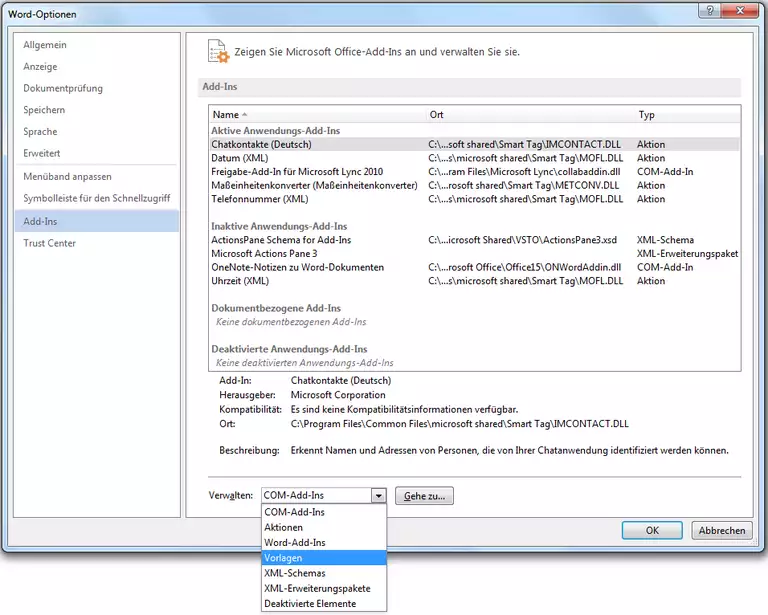Click the Add-Ins gear document icon
Image resolution: width=768 pixels, height=615 pixels.
coord(217,51)
